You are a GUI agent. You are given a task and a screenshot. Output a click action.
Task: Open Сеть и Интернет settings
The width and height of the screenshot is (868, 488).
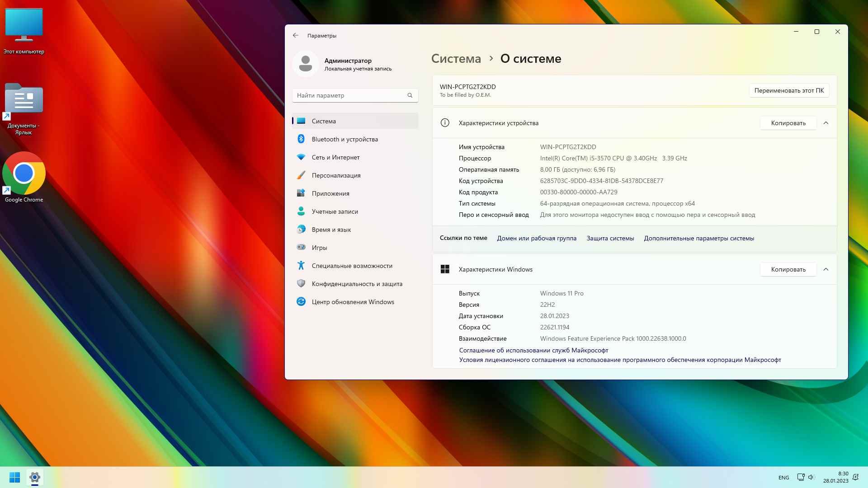click(x=335, y=157)
